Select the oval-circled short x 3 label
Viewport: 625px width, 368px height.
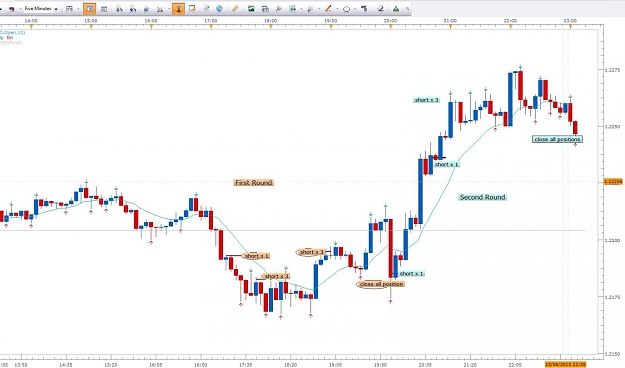pos(312,252)
